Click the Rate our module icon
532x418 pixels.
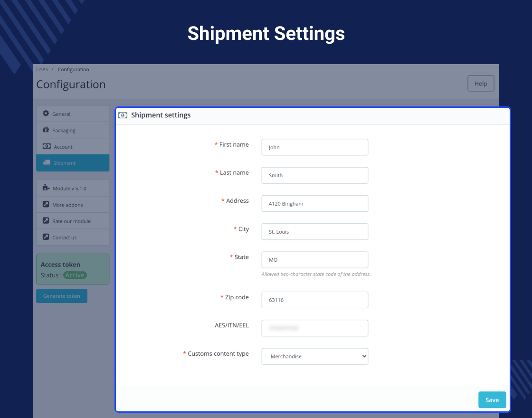click(x=46, y=221)
